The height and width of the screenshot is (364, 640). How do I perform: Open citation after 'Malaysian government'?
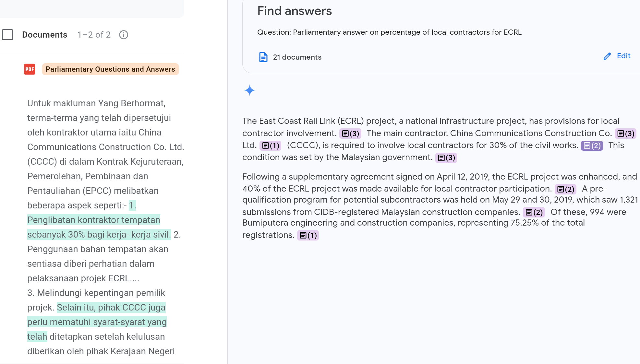coord(446,158)
